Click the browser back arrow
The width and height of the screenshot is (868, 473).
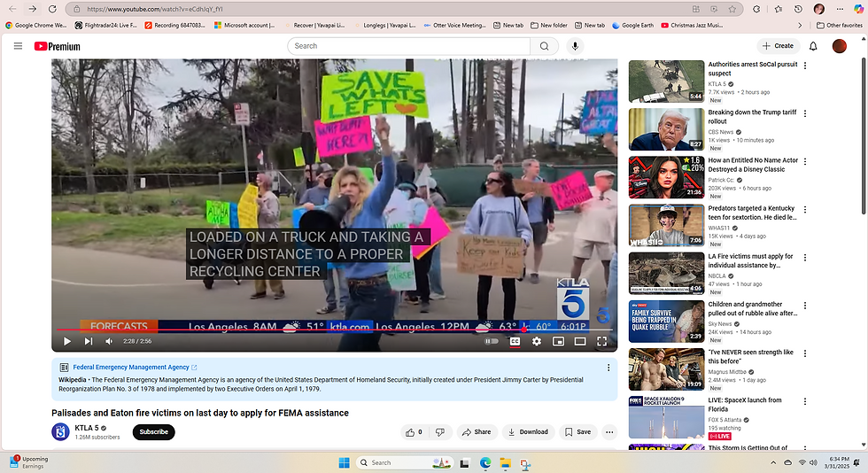coord(12,9)
